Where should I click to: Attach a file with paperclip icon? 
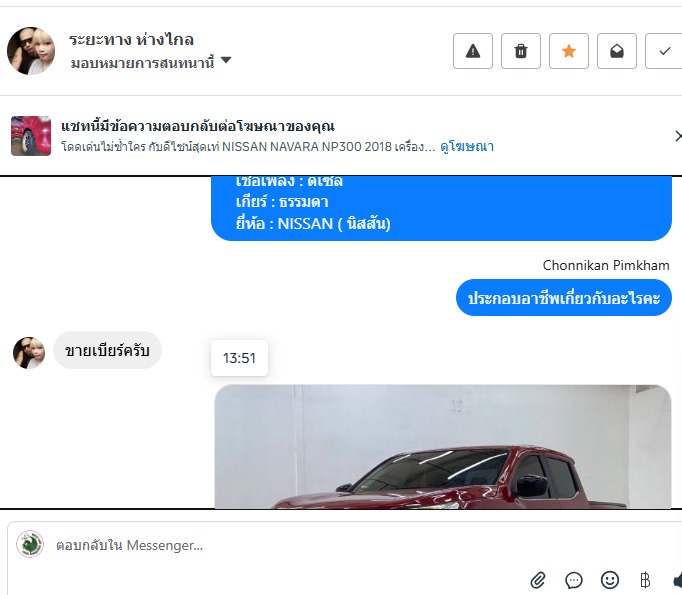tap(538, 580)
